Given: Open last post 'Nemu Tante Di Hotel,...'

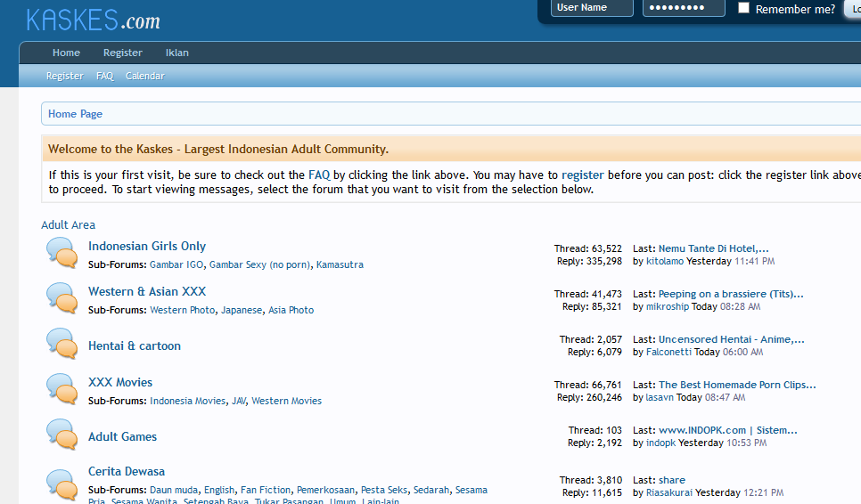Looking at the screenshot, I should tap(713, 248).
